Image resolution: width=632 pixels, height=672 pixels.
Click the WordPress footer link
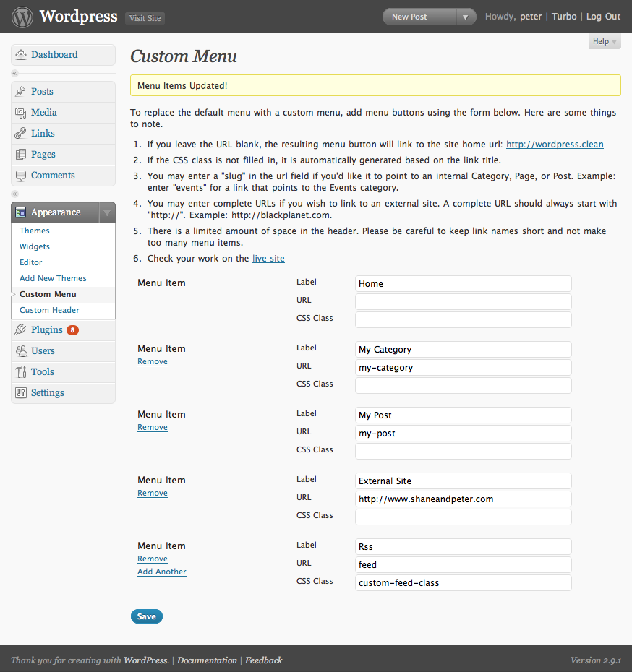pos(146,660)
